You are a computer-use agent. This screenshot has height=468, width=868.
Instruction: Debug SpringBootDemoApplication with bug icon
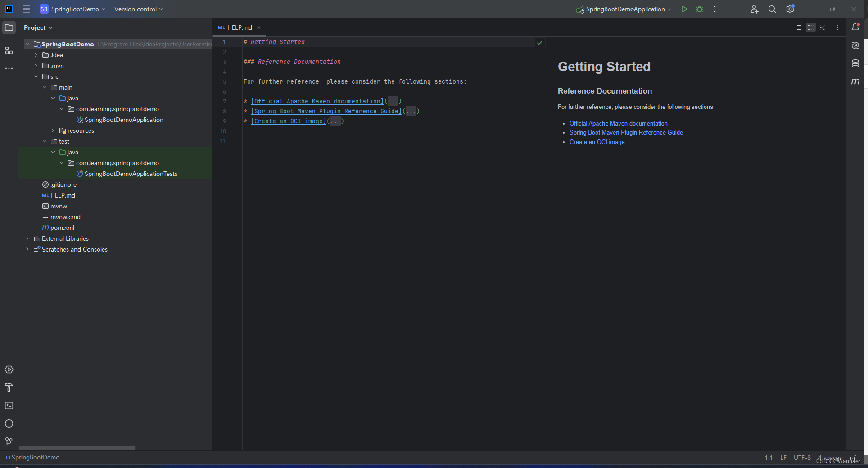700,9
